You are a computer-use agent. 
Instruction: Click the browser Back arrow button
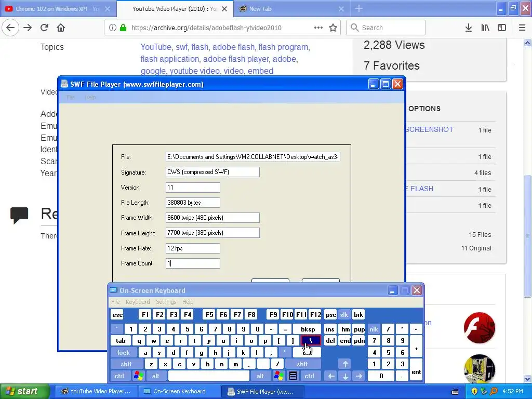[x=10, y=28]
